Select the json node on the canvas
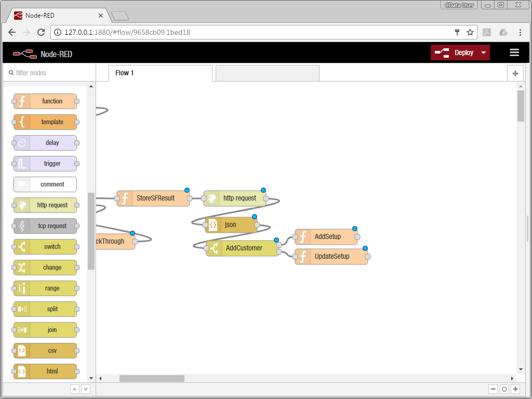 (231, 224)
